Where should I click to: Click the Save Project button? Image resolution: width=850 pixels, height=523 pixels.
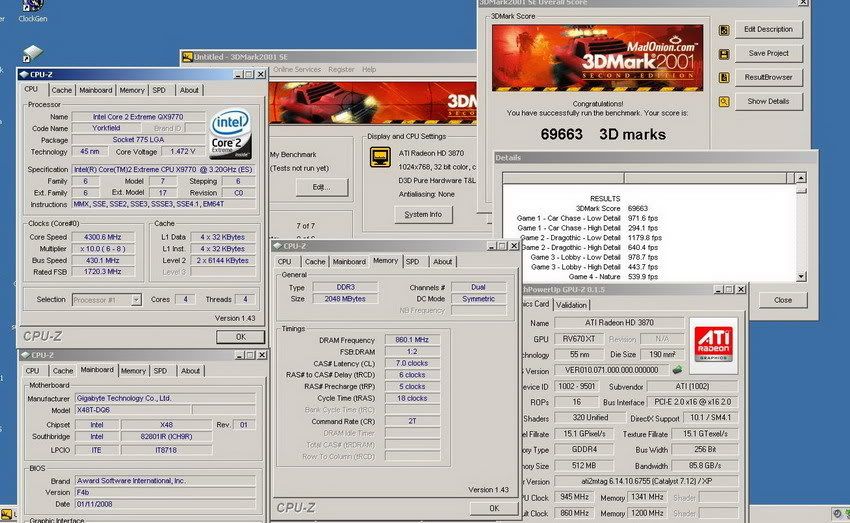coord(769,53)
